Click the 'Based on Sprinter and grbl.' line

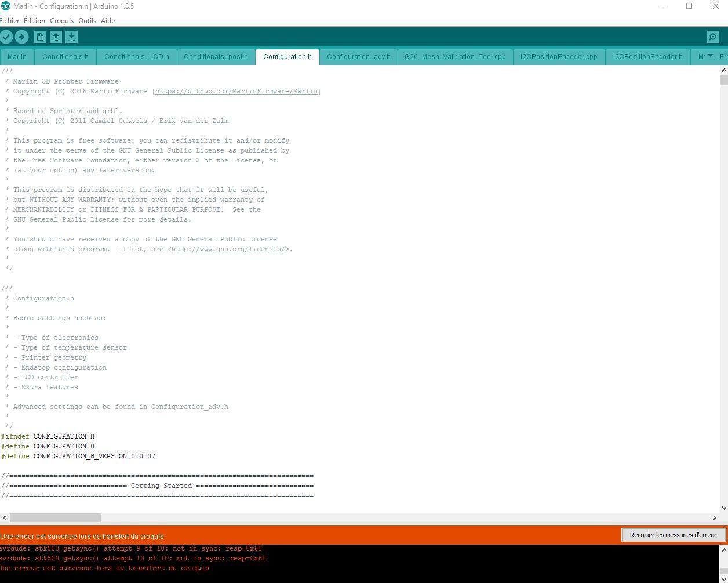pyautogui.click(x=64, y=111)
